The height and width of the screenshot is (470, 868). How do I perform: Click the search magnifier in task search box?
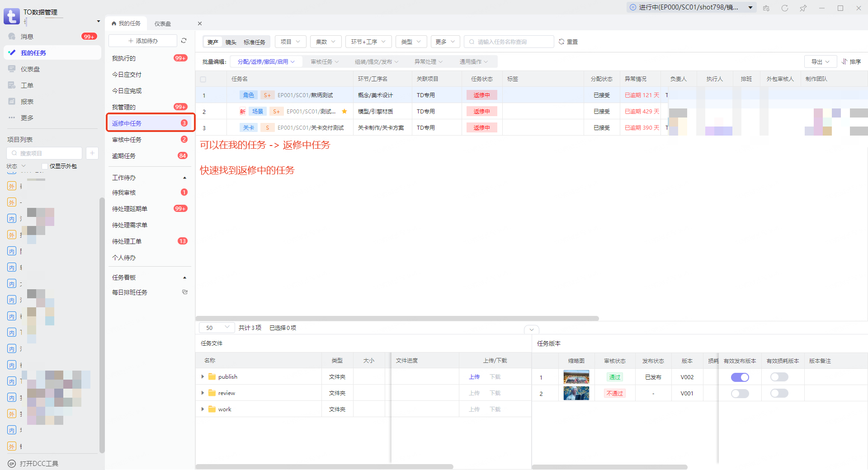[x=472, y=42]
